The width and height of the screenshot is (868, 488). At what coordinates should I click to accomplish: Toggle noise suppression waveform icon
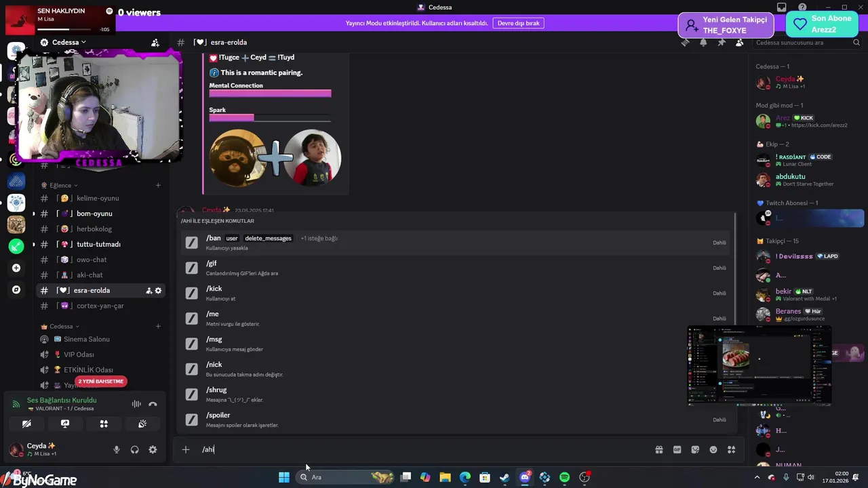tap(136, 404)
